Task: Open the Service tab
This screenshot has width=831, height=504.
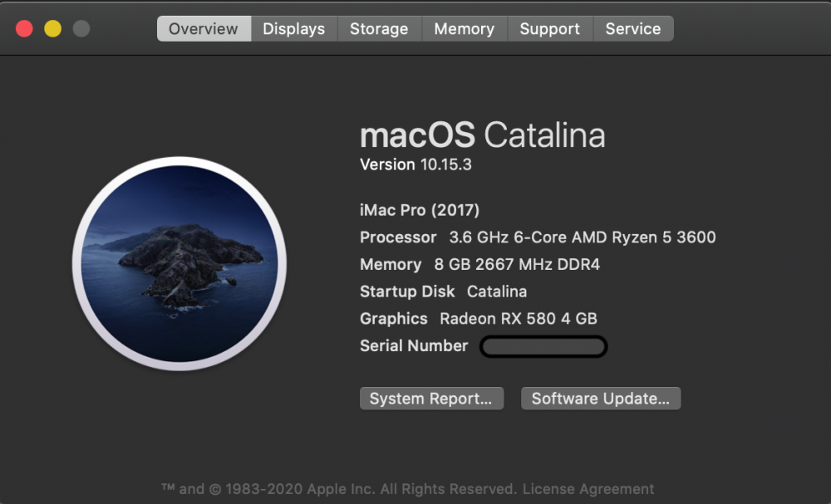Action: point(633,28)
